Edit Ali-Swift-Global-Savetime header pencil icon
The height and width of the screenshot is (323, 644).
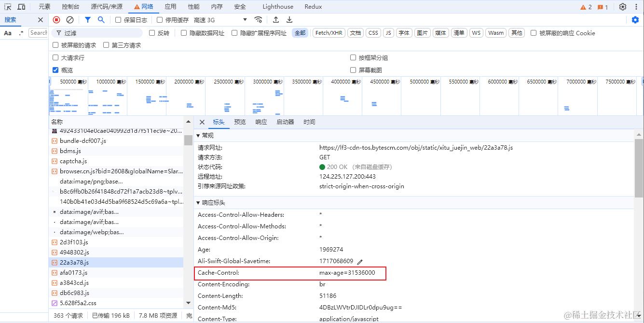tap(360, 261)
